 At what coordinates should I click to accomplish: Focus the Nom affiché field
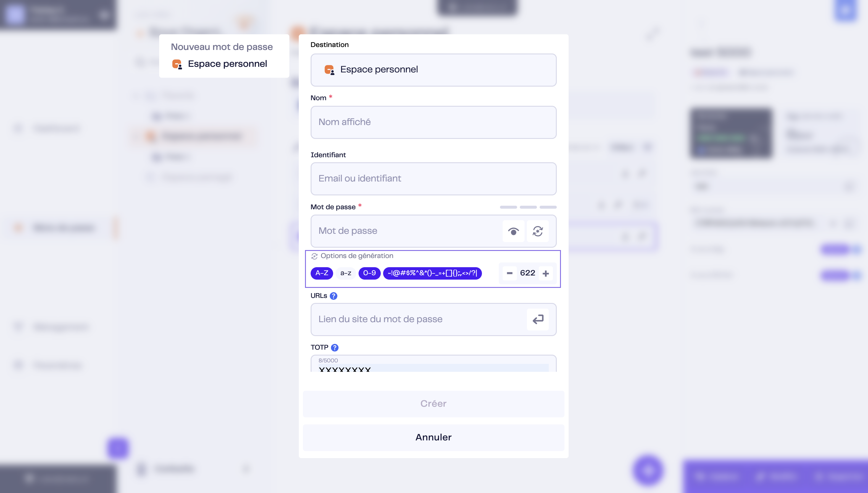pos(433,122)
